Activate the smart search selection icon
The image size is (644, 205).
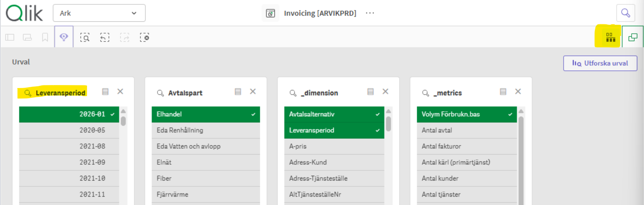85,37
